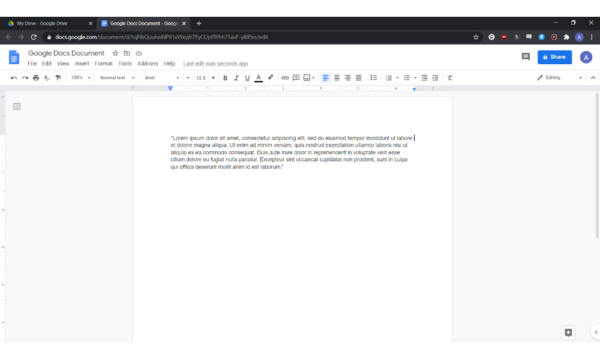Print the document with printer icon
Image resolution: width=600 pixels, height=360 pixels.
(36, 78)
